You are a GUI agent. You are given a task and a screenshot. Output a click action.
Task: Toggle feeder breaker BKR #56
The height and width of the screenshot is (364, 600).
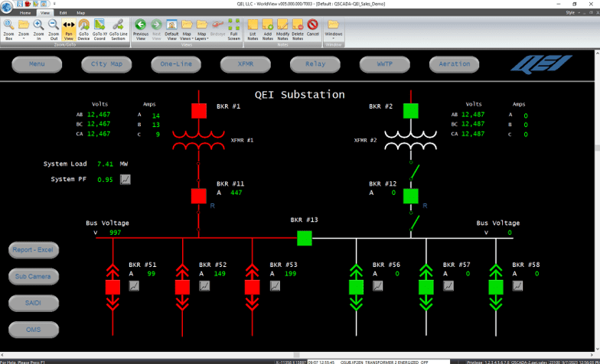pyautogui.click(x=357, y=288)
